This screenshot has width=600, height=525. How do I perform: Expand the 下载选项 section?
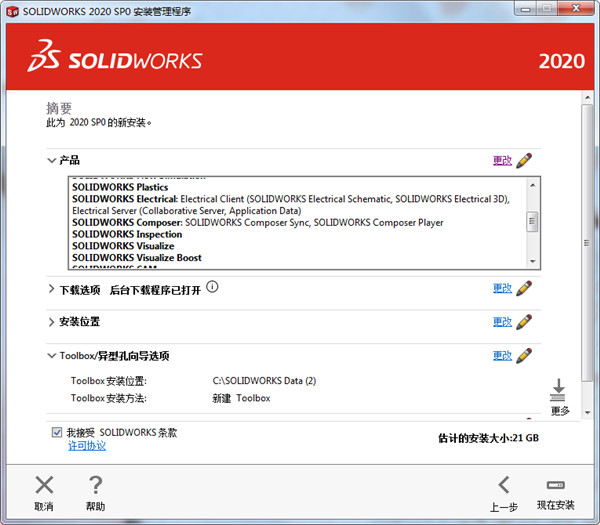52,289
